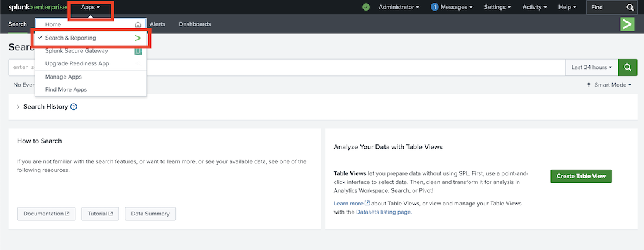Switch to the Alerts tab
644x250 pixels.
pos(157,24)
